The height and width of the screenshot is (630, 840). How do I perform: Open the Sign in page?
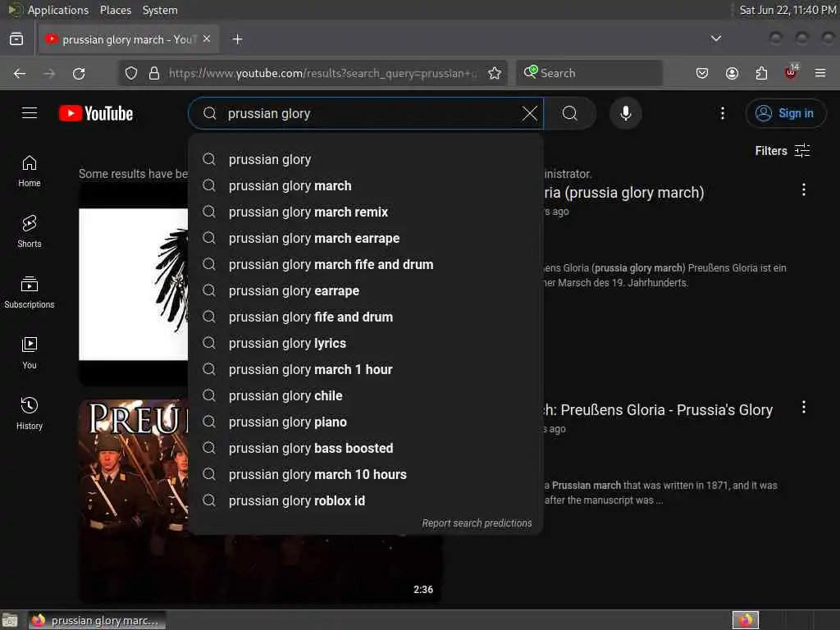pyautogui.click(x=785, y=113)
